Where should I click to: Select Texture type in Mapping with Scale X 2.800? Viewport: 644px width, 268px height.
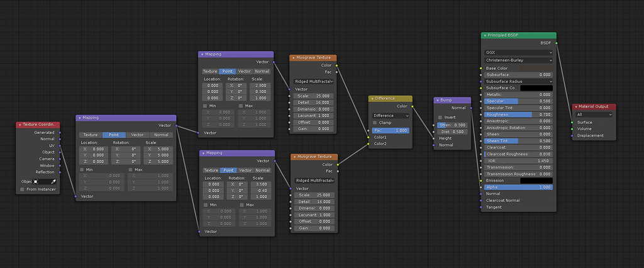coord(210,71)
